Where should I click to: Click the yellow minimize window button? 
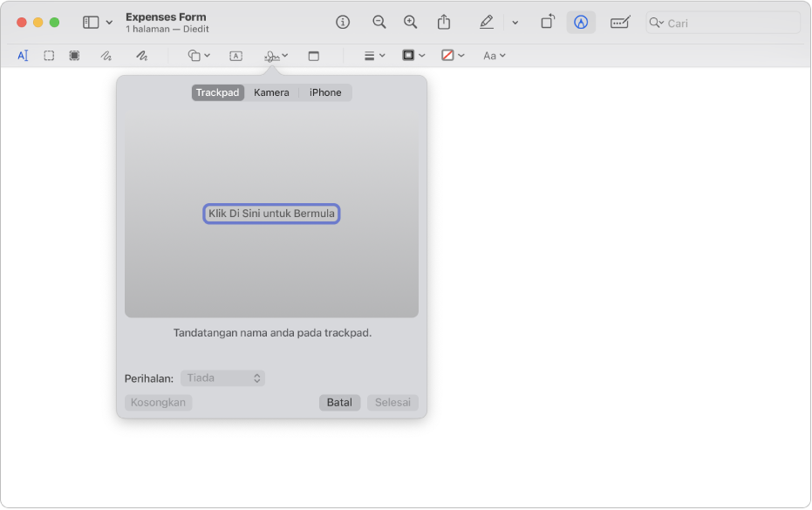tap(38, 23)
